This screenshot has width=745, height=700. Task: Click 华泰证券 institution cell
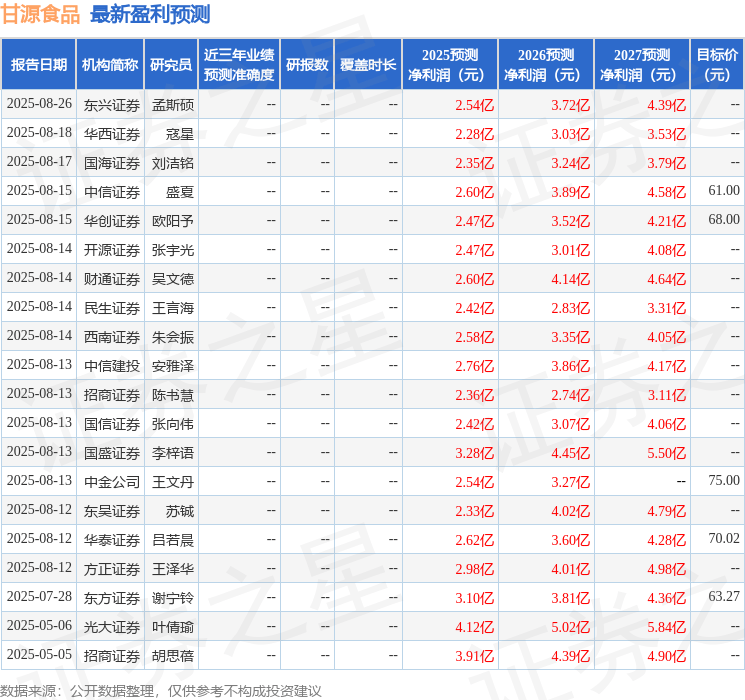[112, 540]
